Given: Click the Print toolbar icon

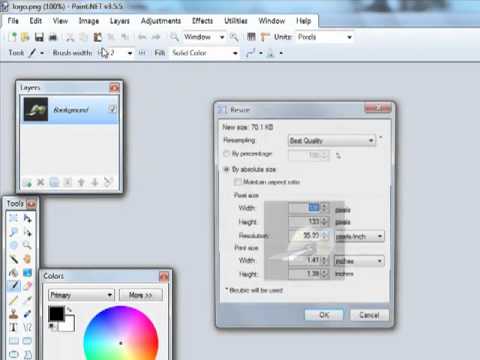Looking at the screenshot, I should pos(53,37).
